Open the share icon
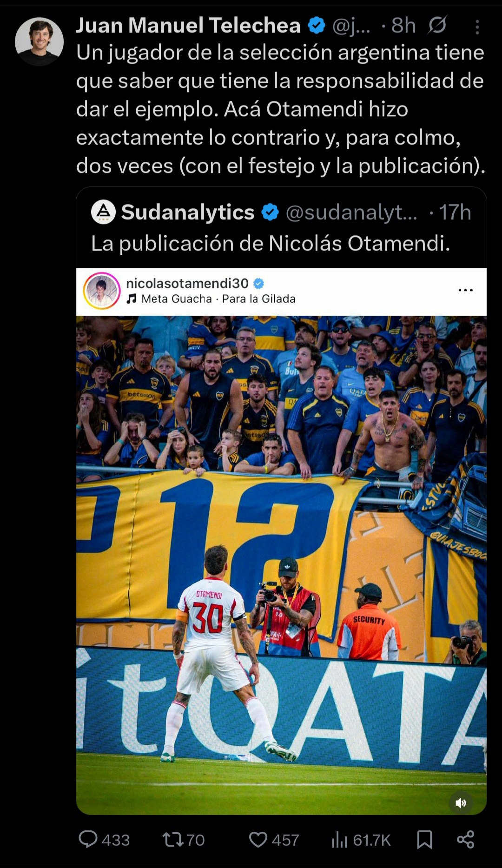This screenshot has height=868, width=502. (x=465, y=840)
